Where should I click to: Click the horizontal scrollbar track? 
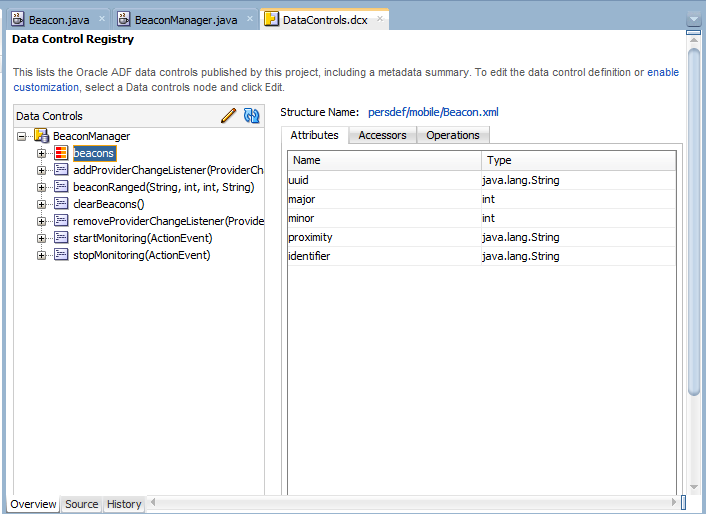(413, 502)
